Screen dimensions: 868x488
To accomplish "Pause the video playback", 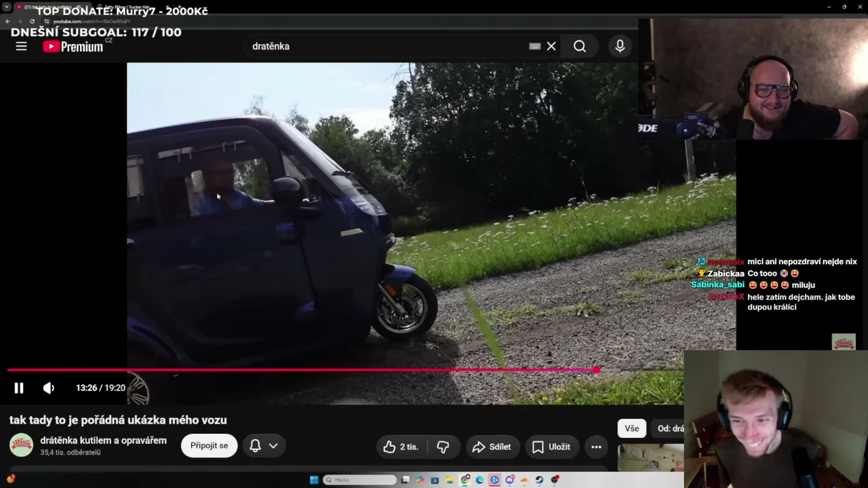I will click(19, 388).
